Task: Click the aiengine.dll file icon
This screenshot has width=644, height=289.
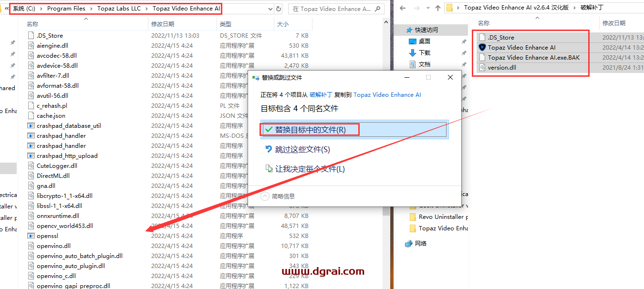Action: click(31, 46)
